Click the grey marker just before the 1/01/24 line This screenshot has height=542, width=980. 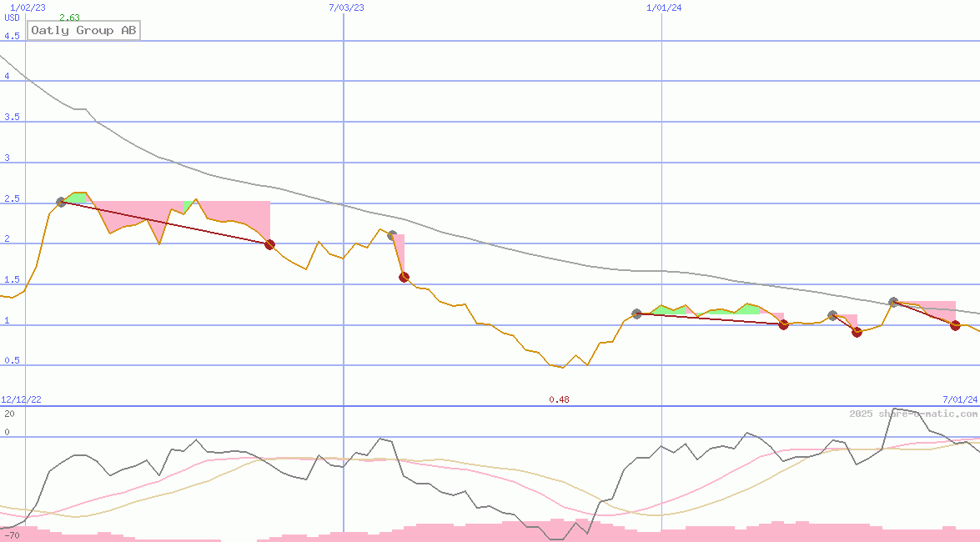coord(636,314)
